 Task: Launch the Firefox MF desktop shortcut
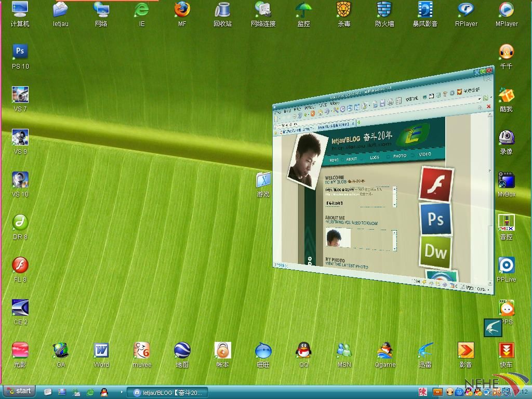[x=182, y=10]
